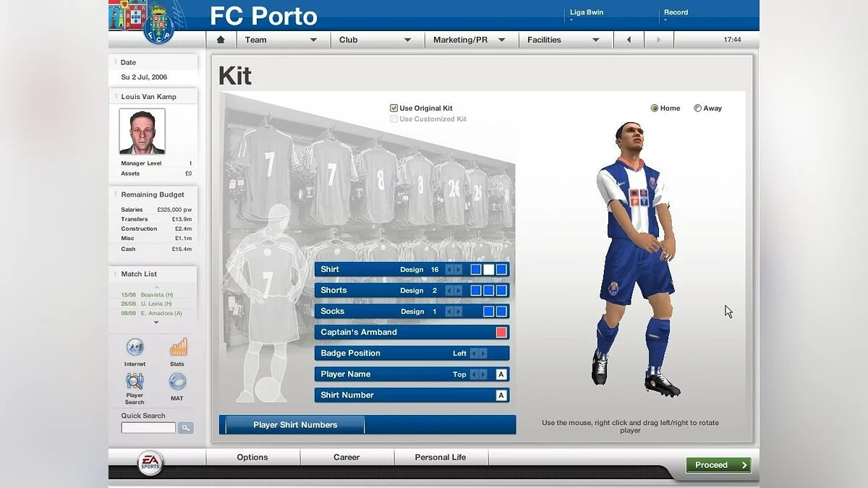Open the MAT icon
868x488 pixels.
(177, 381)
